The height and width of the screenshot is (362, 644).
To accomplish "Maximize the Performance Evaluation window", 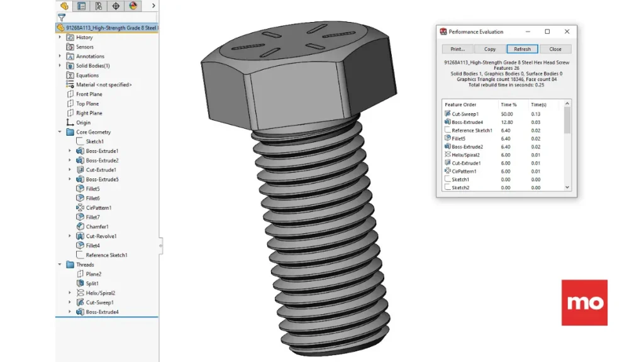I will click(x=547, y=31).
